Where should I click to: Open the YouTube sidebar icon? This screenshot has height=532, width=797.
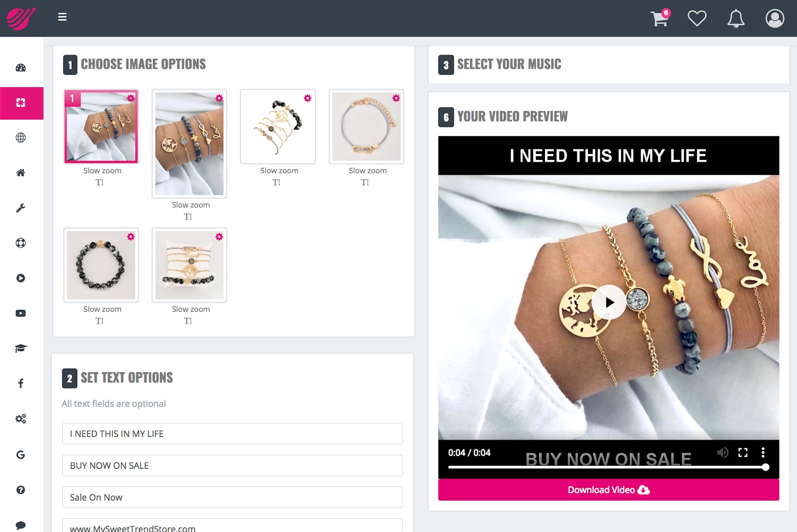(20, 313)
